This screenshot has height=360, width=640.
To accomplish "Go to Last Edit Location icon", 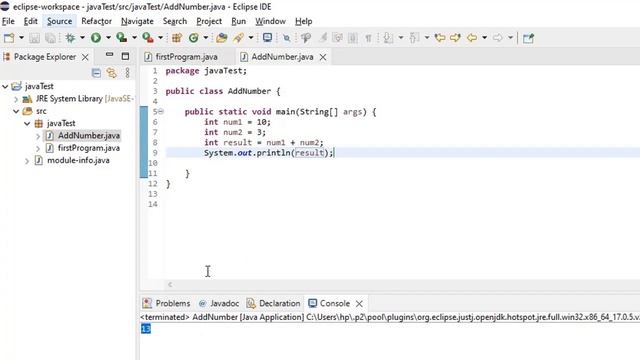I will pyautogui.click(x=440, y=38).
